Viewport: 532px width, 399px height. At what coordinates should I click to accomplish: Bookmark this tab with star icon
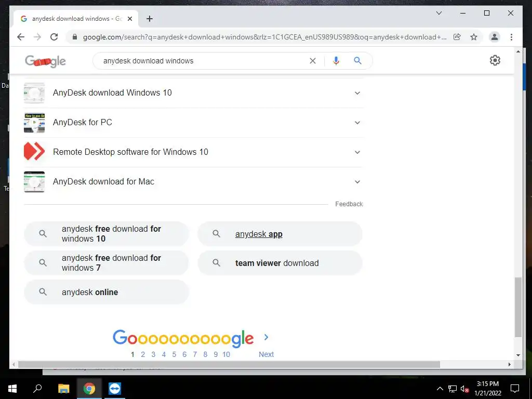click(474, 37)
